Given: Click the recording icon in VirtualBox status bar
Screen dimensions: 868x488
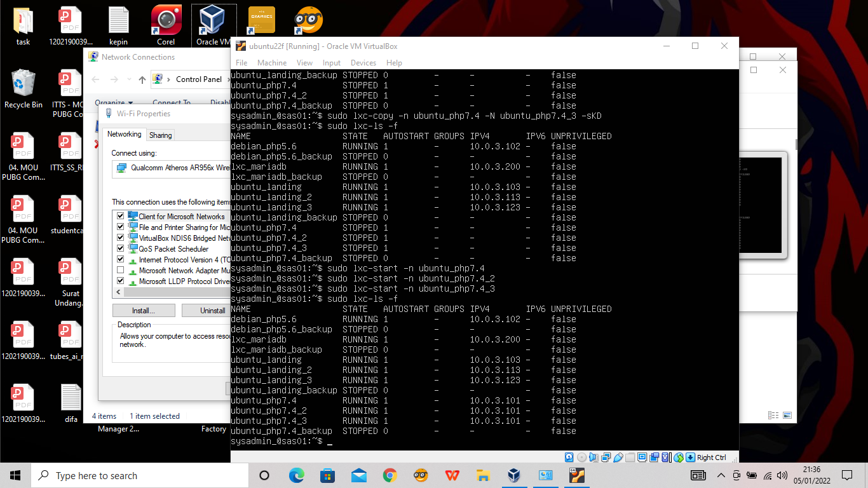Looking at the screenshot, I should coord(654,457).
